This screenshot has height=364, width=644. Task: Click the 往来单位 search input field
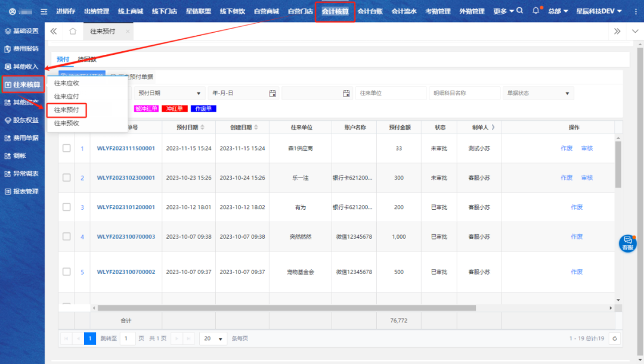[x=389, y=94]
